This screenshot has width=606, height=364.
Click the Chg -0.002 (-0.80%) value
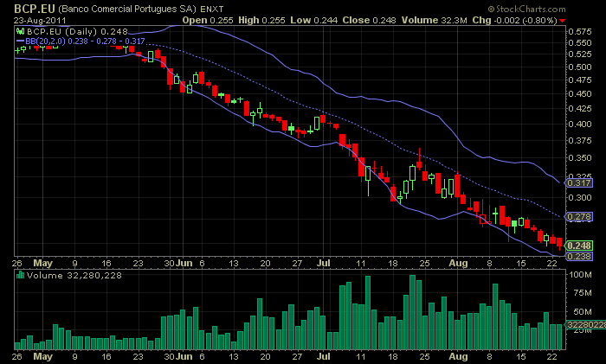point(515,20)
